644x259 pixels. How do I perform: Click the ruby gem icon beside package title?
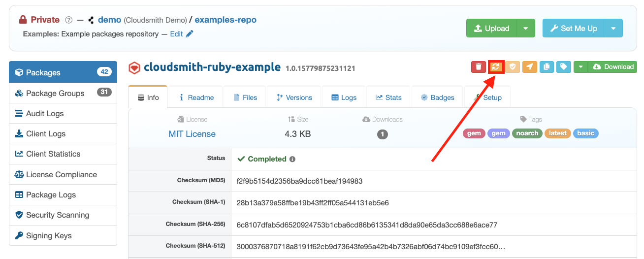(134, 68)
